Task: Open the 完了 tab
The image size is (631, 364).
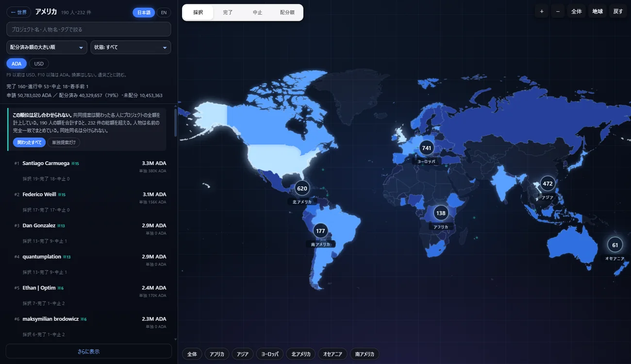Action: (228, 13)
